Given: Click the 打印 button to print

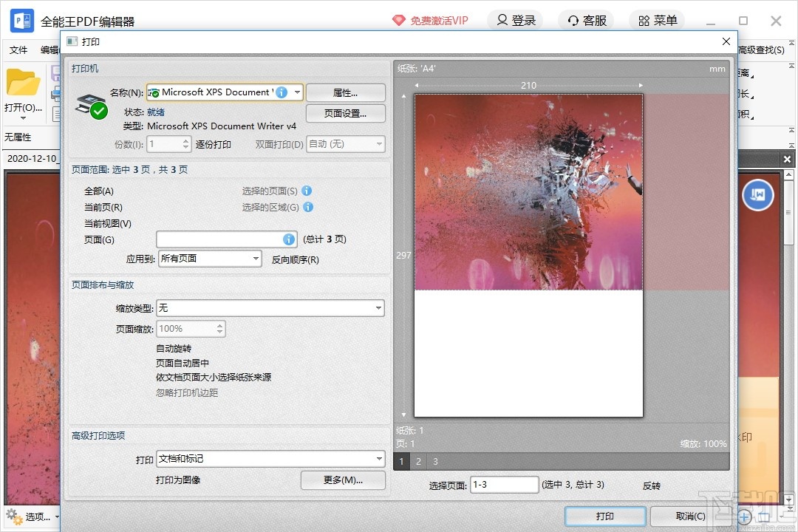Looking at the screenshot, I should (x=604, y=516).
